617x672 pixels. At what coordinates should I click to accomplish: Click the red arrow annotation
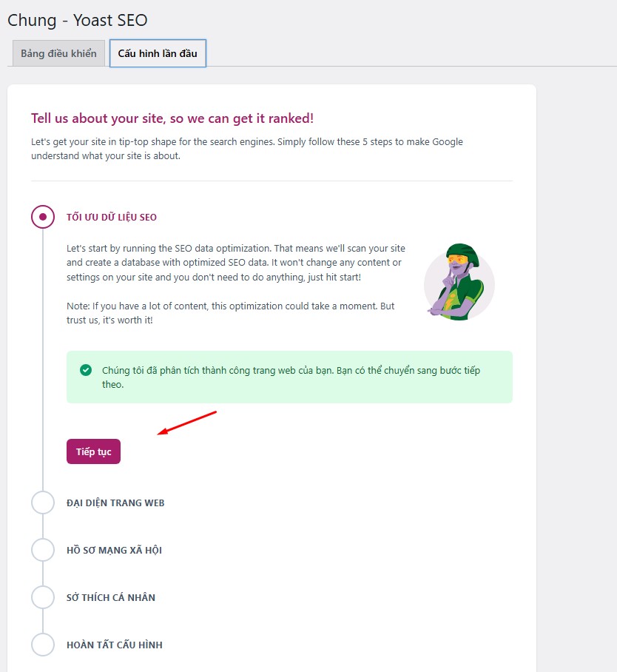[186, 423]
